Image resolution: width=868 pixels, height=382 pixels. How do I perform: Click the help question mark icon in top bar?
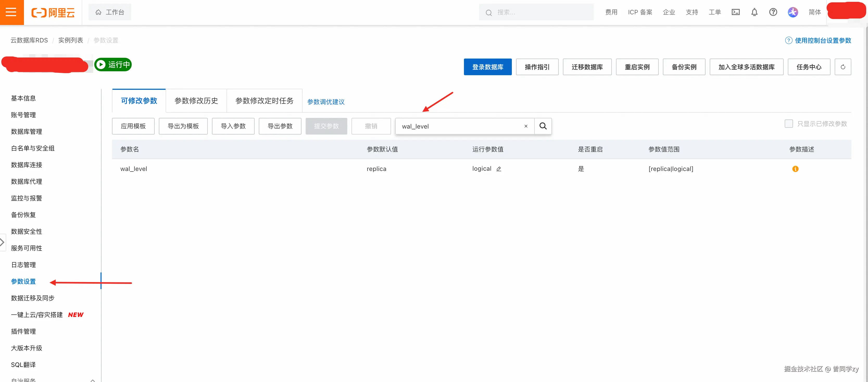tap(773, 12)
